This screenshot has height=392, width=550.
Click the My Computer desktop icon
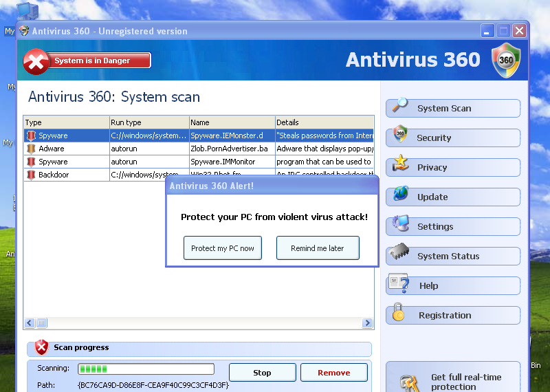pos(27,11)
